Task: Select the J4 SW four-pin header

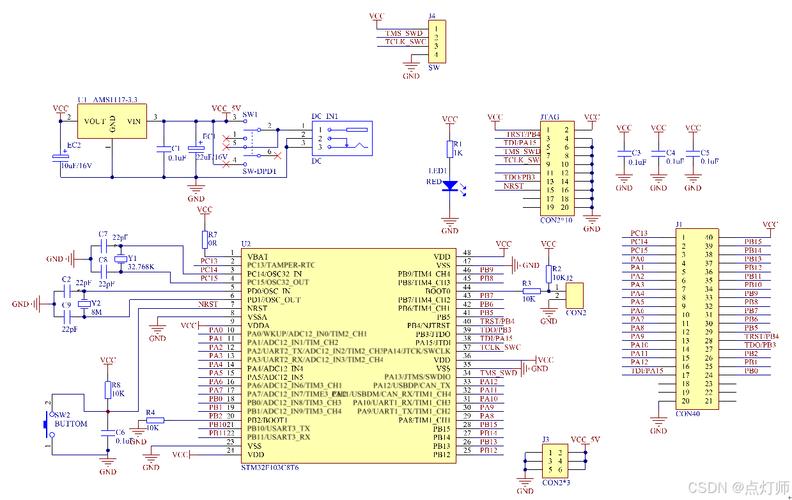Action: (436, 41)
